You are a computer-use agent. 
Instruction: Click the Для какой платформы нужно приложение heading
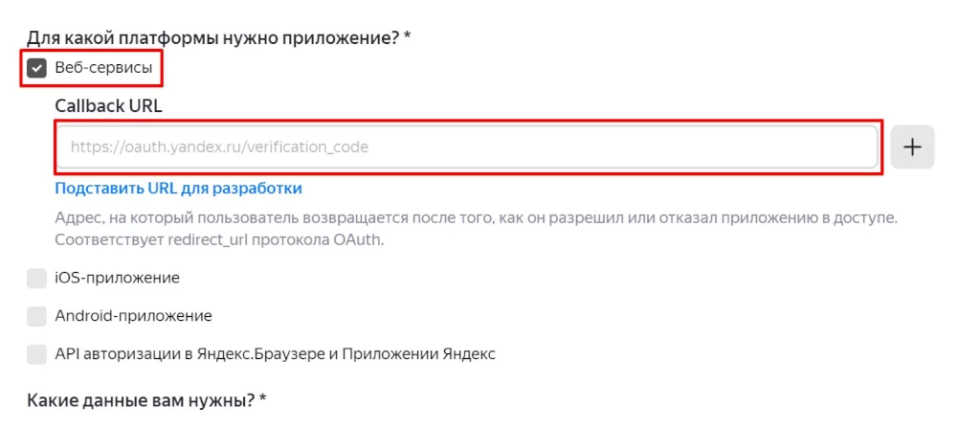pyautogui.click(x=212, y=37)
